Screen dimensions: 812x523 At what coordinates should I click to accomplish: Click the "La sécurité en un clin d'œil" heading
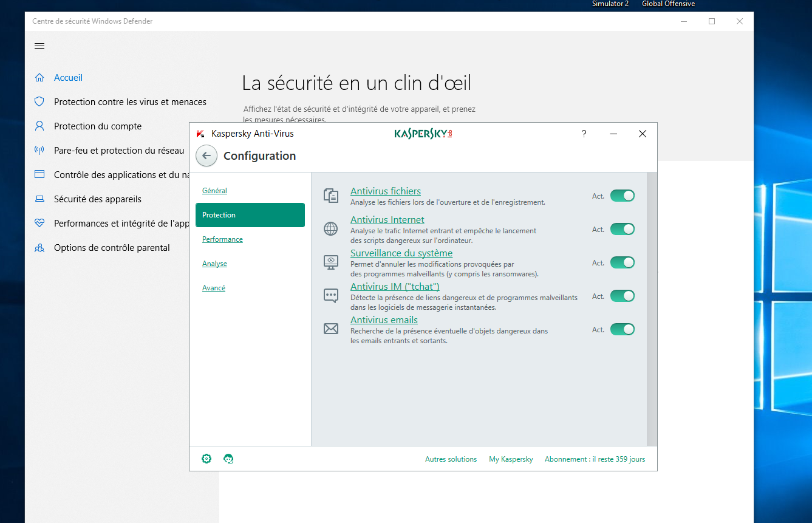click(x=357, y=83)
